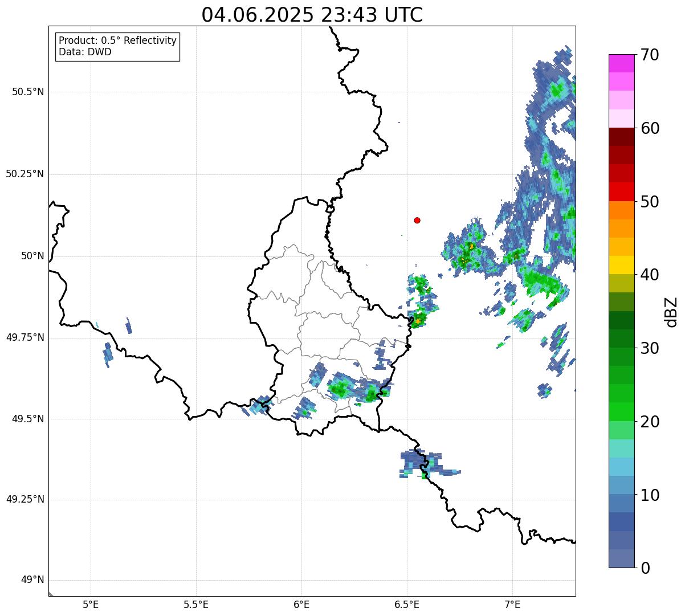
Task: Click the "Data: DWD" text
Action: coord(85,52)
